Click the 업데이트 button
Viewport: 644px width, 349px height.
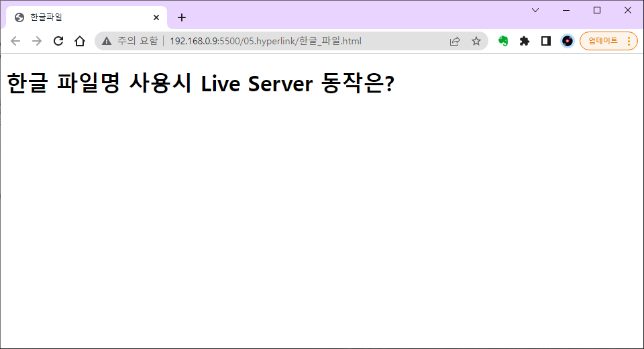tap(603, 41)
